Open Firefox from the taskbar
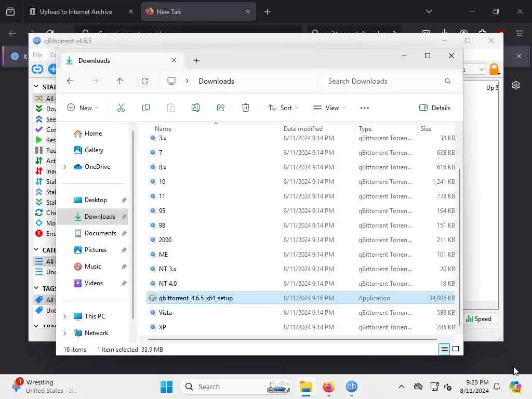Viewport: 532px width, 399px height. 328,387
